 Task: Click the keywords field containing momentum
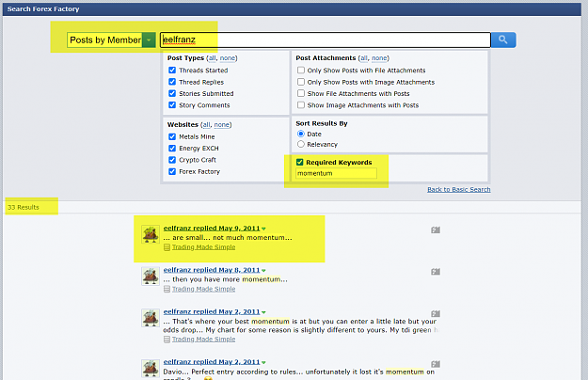(x=336, y=173)
